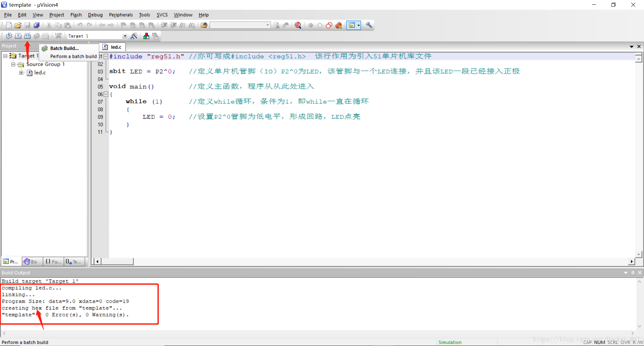The width and height of the screenshot is (644, 346).
Task: Enable or disable breakpoint with the hollow circle icon
Action: click(x=320, y=25)
